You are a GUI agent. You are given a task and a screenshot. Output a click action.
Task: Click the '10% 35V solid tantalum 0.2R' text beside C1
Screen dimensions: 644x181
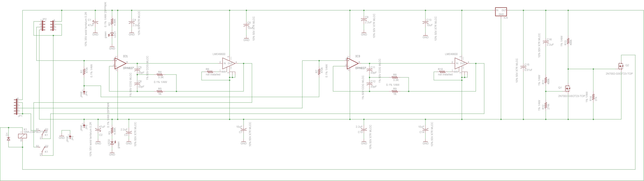pos(86,29)
